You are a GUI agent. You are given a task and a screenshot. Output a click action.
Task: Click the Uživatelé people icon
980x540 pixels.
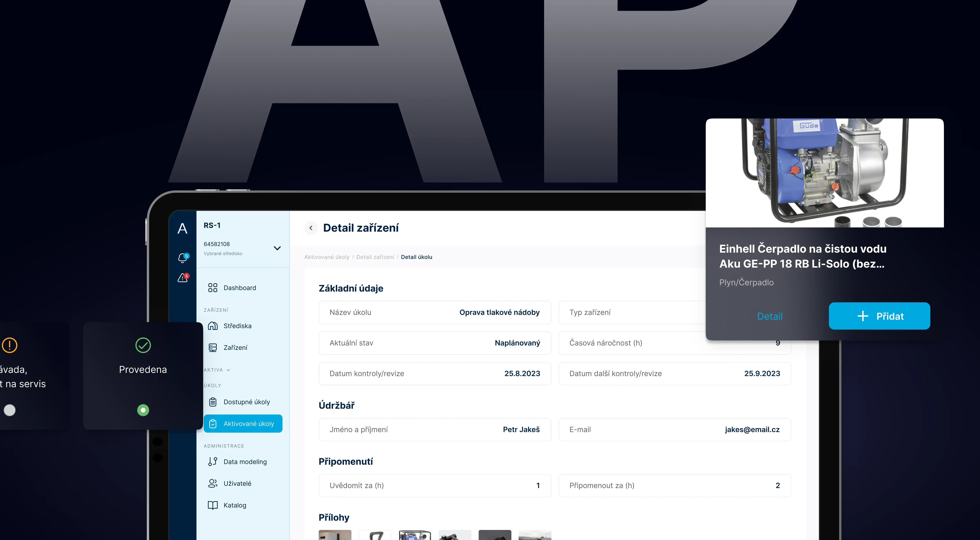(213, 483)
